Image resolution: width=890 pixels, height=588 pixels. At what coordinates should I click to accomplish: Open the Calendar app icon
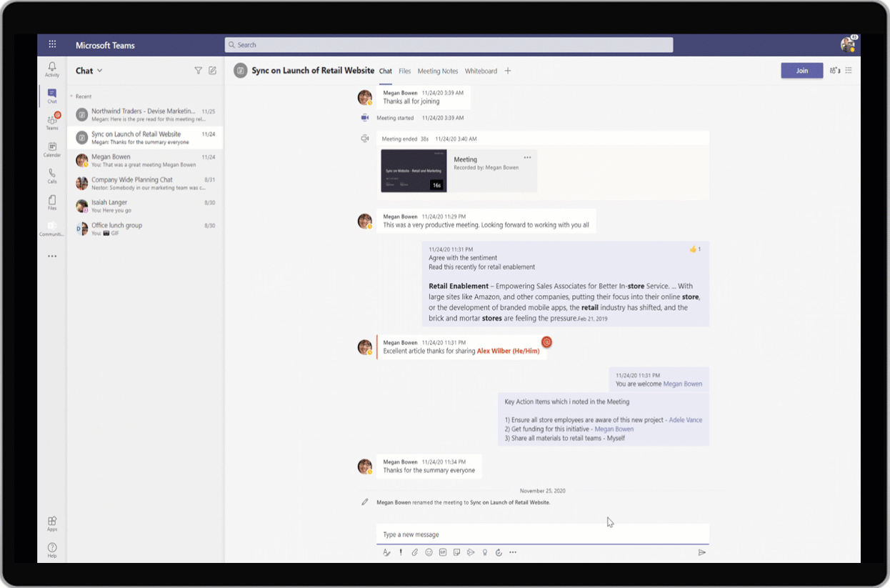pos(52,149)
